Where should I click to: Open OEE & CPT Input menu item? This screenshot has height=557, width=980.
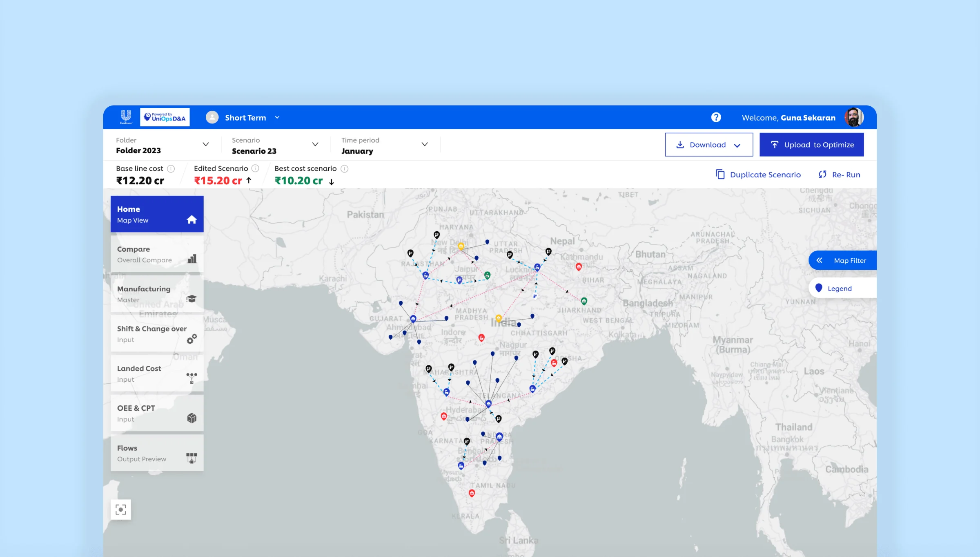157,413
